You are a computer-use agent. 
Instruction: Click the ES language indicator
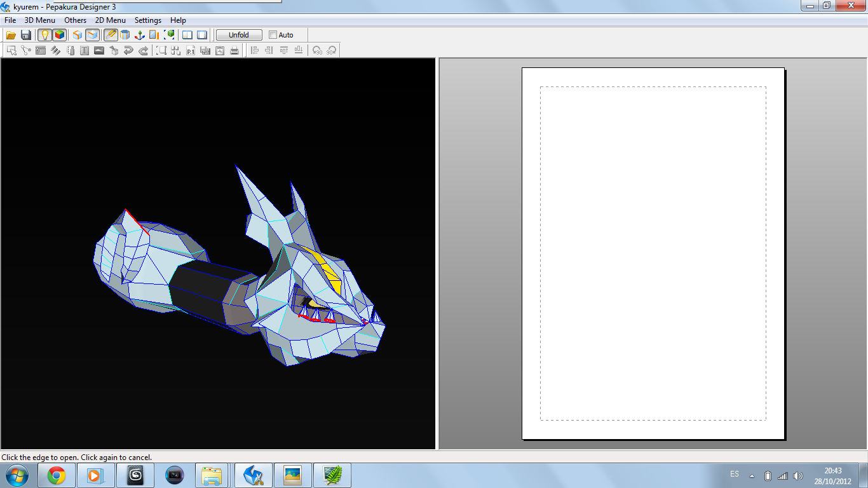735,474
